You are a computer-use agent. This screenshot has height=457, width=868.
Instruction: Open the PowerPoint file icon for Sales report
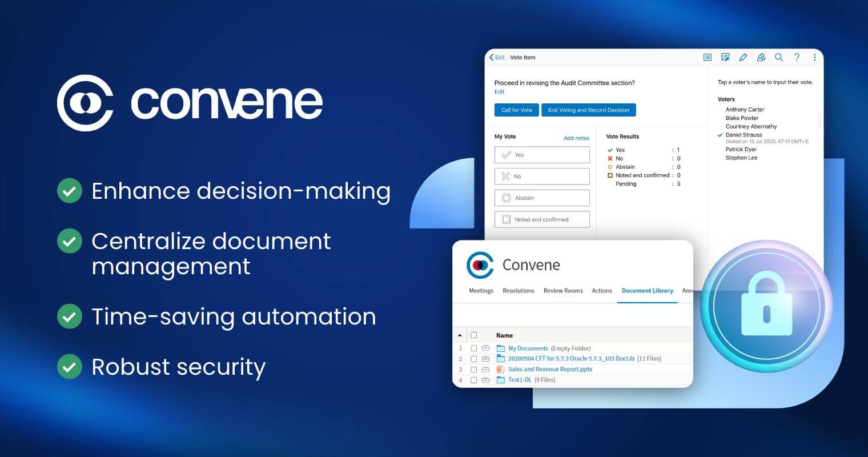pos(500,369)
